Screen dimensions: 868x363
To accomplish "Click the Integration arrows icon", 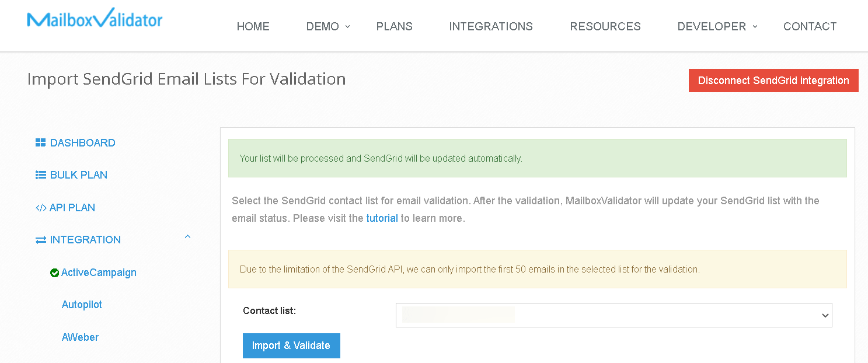I will click(40, 240).
